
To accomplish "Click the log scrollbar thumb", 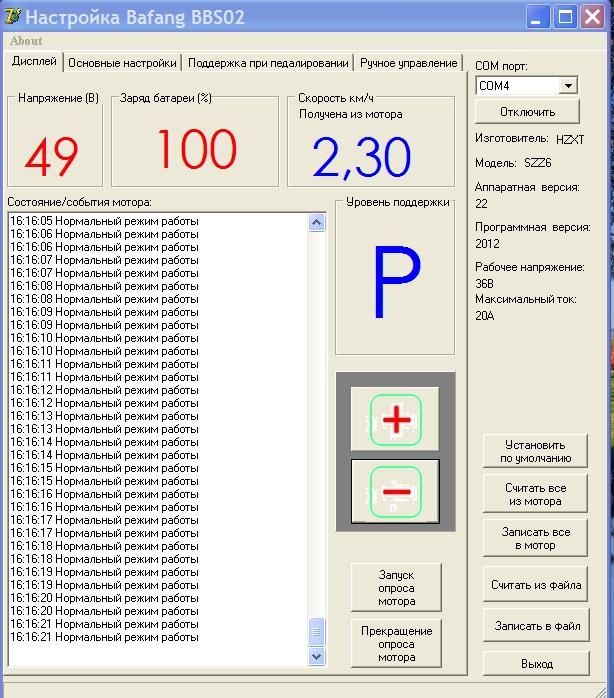I will [317, 632].
